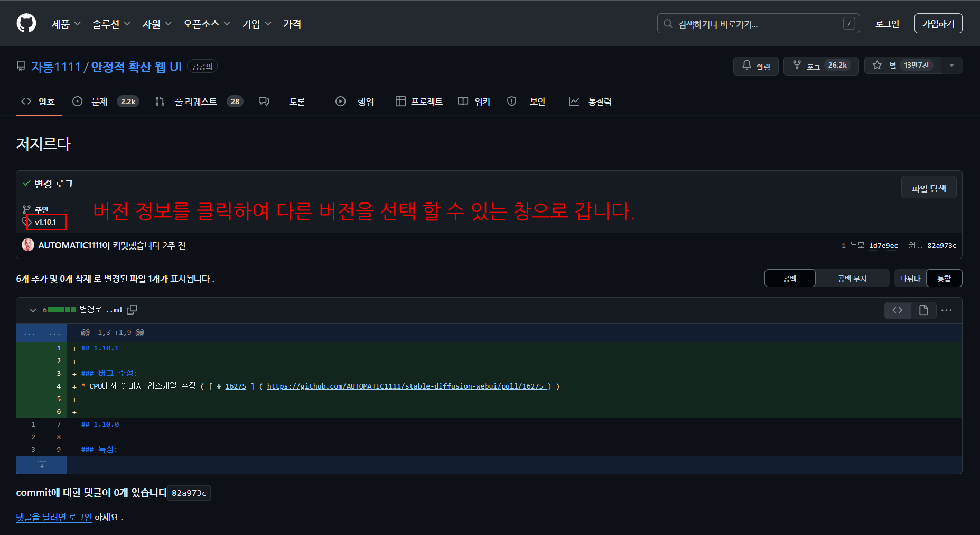Screen dimensions: 980x535
Task: Expand the hidden lines at the diff top
Action: 42,333
